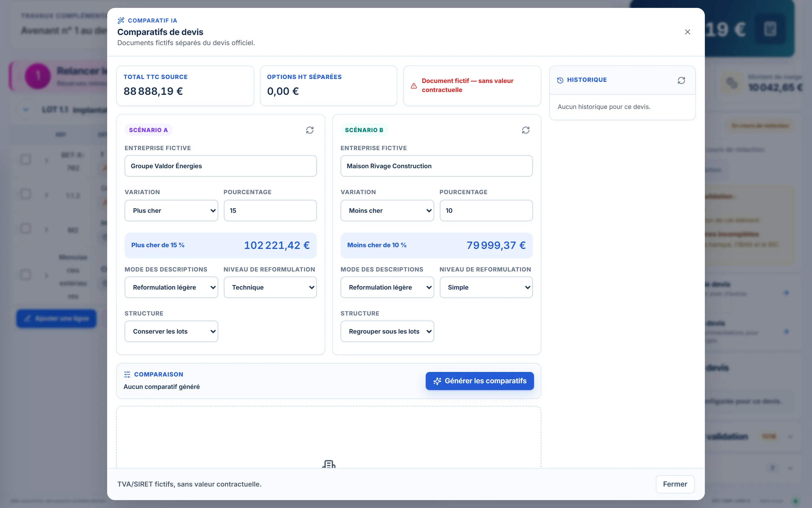Regenerate Scénario A with refresh icon
Viewport: 812px width, 508px height.
pyautogui.click(x=310, y=130)
